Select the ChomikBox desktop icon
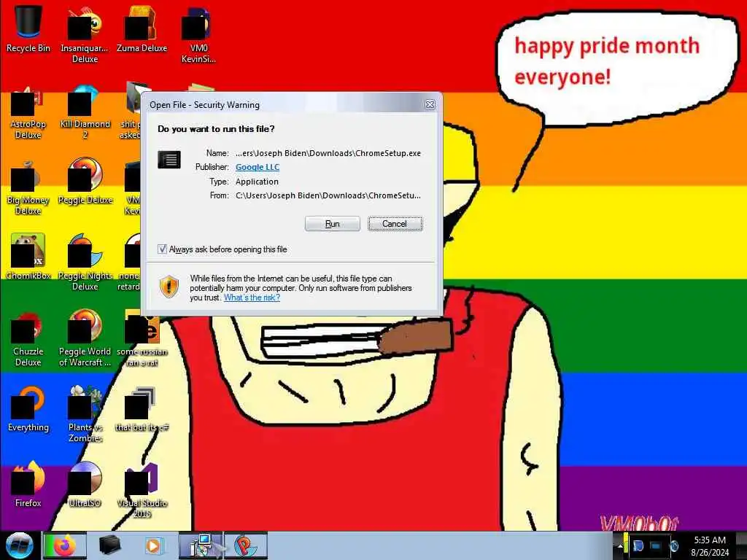The height and width of the screenshot is (560, 747). coord(28,256)
